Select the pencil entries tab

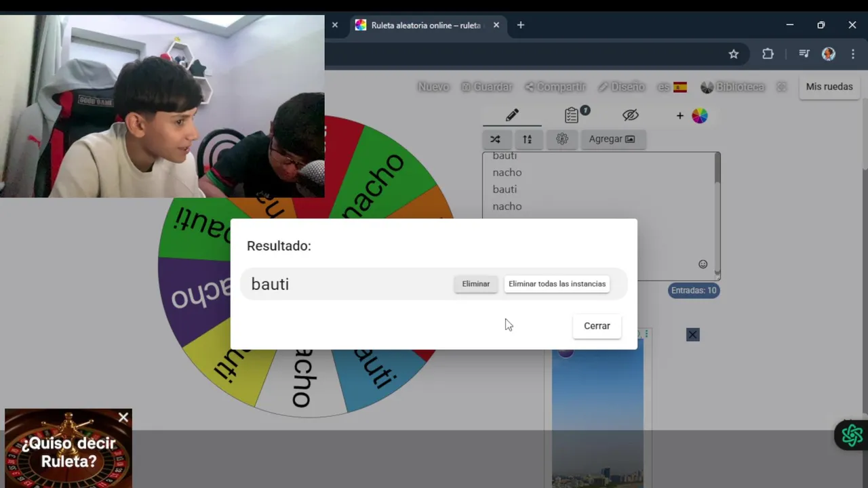pos(512,115)
